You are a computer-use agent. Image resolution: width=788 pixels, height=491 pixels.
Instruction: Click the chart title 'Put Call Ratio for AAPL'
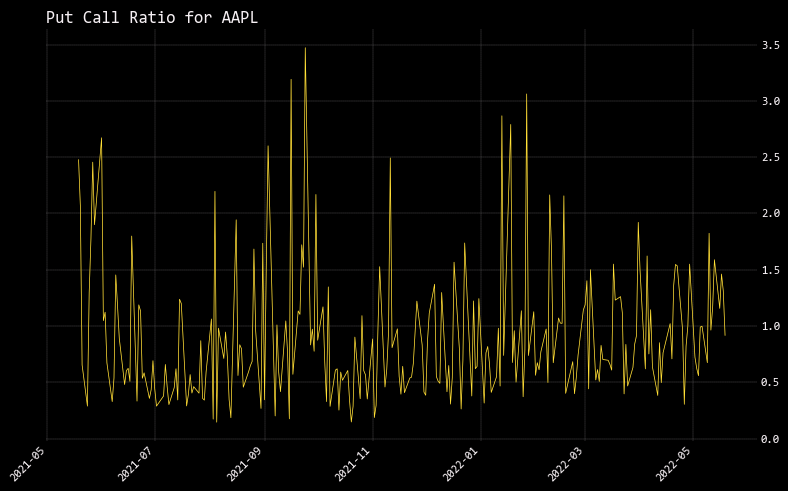pyautogui.click(x=152, y=18)
